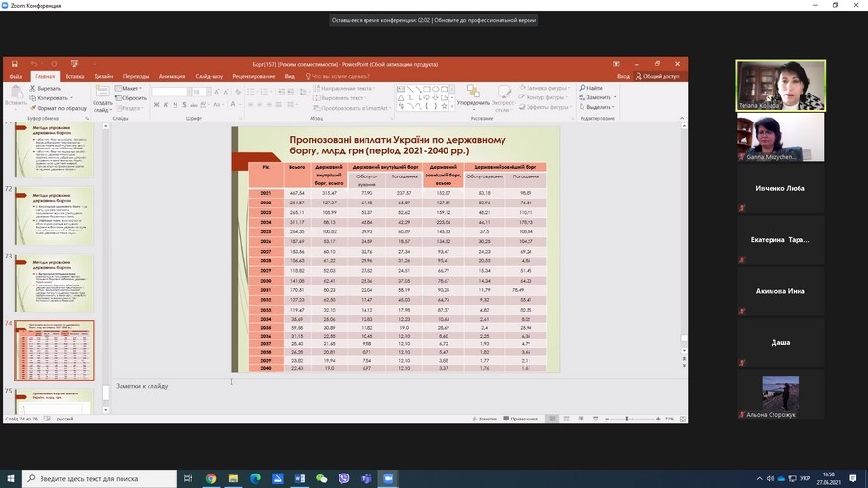The image size is (868, 488).
Task: Switch to Normal view in status bar
Action: (551, 419)
